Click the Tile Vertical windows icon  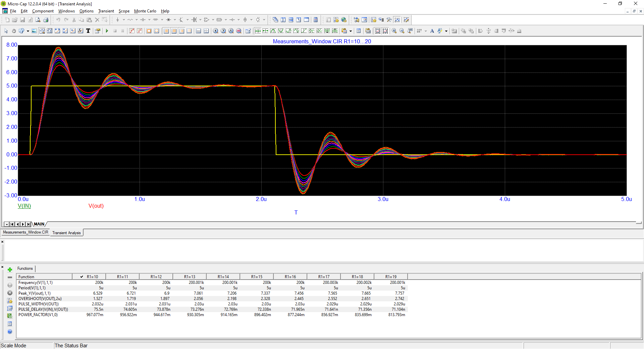coord(283,20)
